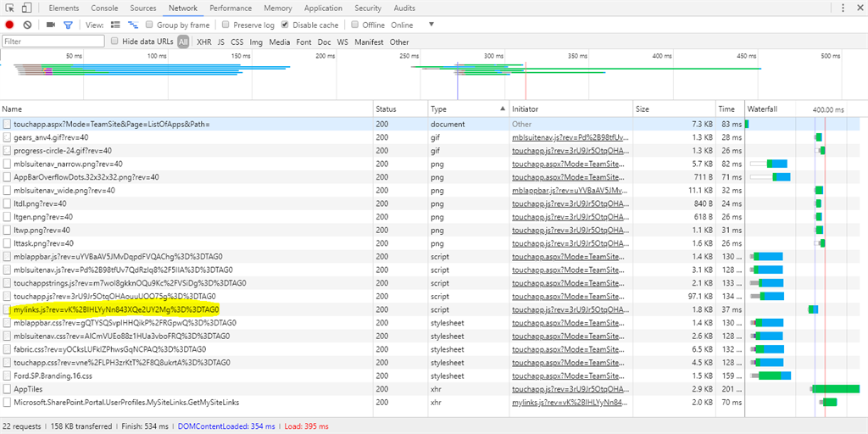
Task: Open DevTools customize menu (three dots)
Action: (x=843, y=8)
